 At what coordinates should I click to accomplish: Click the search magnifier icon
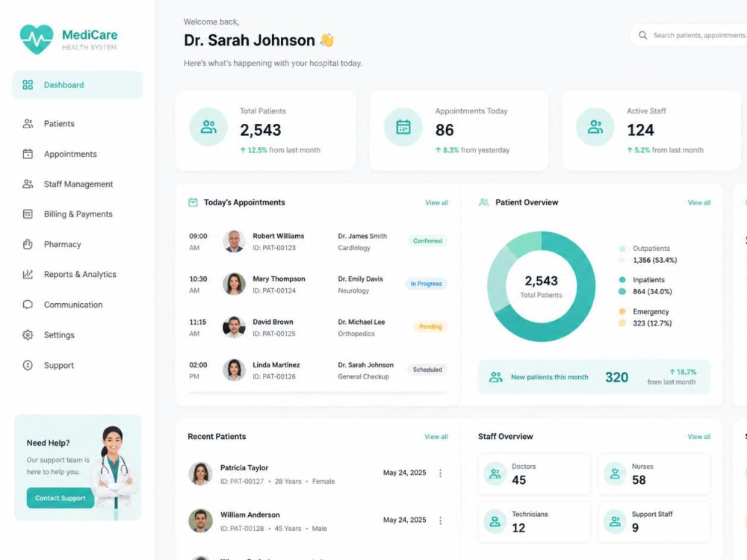coord(642,35)
